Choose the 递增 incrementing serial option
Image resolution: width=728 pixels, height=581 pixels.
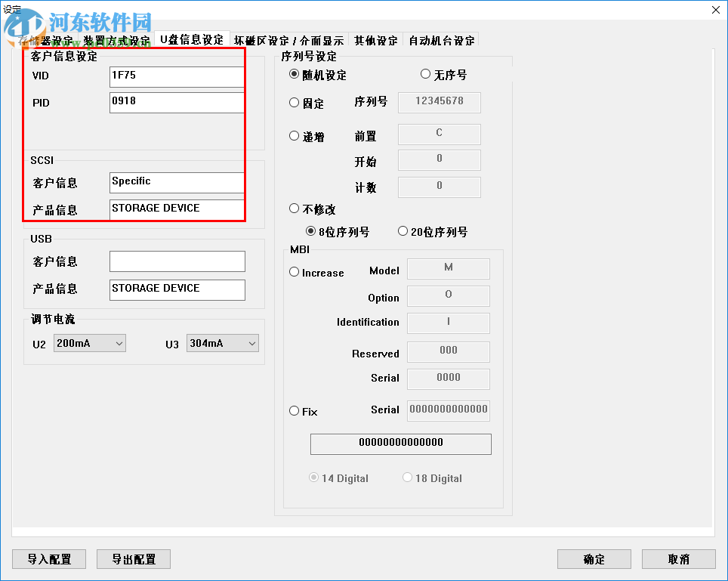pos(295,134)
